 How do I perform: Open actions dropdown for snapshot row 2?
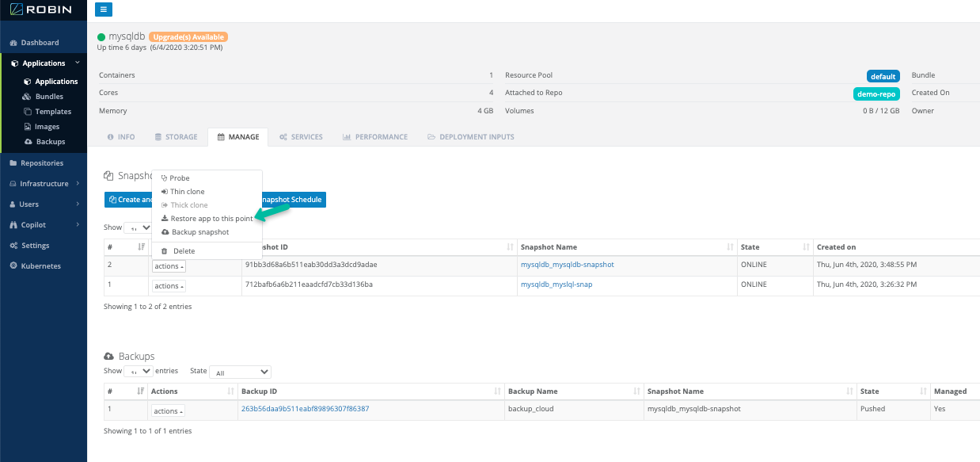(x=169, y=265)
